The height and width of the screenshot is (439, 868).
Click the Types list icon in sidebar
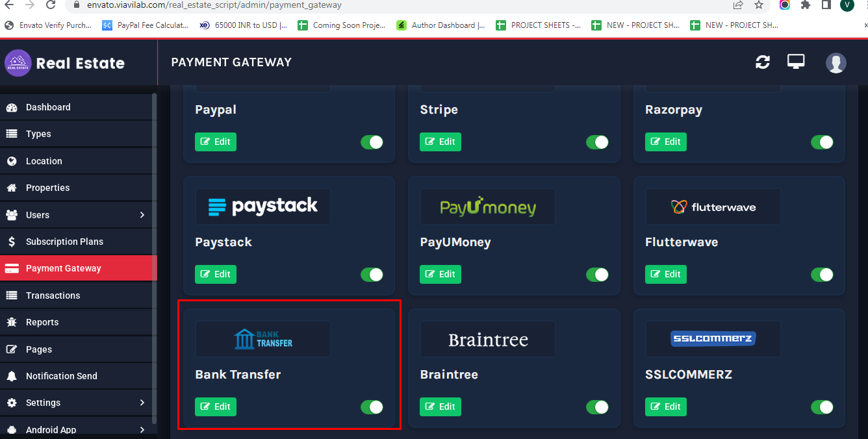coord(12,134)
